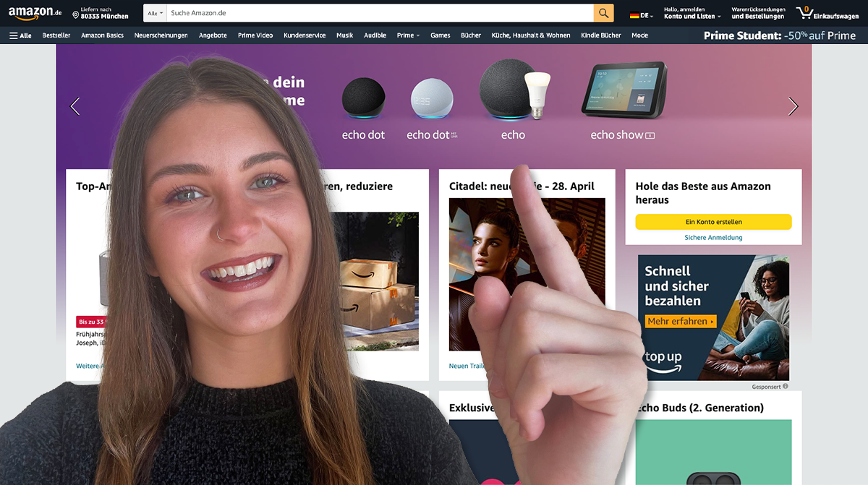Open the Citadel series promo image
Screen dimensions: 868x485
point(527,275)
